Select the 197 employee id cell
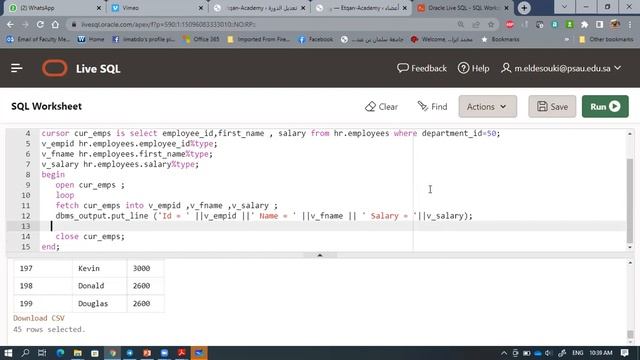The width and height of the screenshot is (640, 360). point(43,268)
